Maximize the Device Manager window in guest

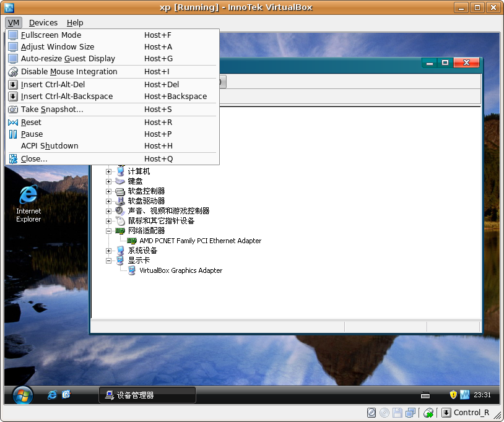(445, 62)
